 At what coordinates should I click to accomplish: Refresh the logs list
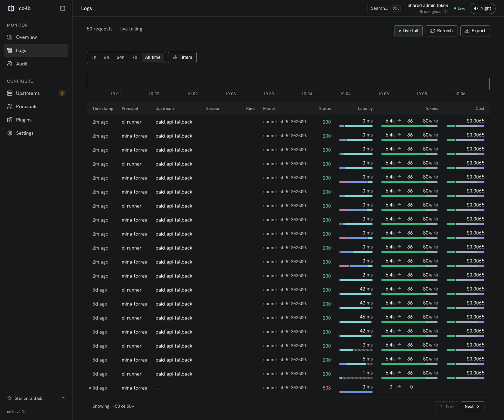[x=441, y=31]
